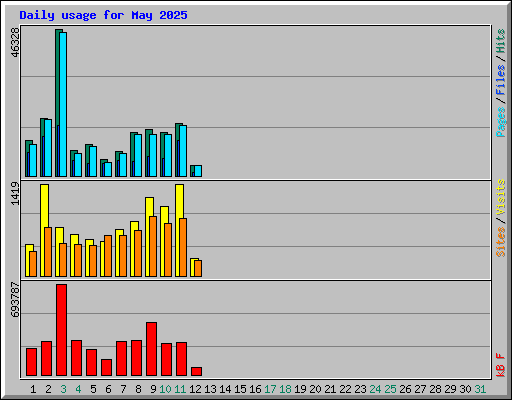The image size is (512, 400).
Task: Click green day 18 on the axis
Action: (x=285, y=389)
